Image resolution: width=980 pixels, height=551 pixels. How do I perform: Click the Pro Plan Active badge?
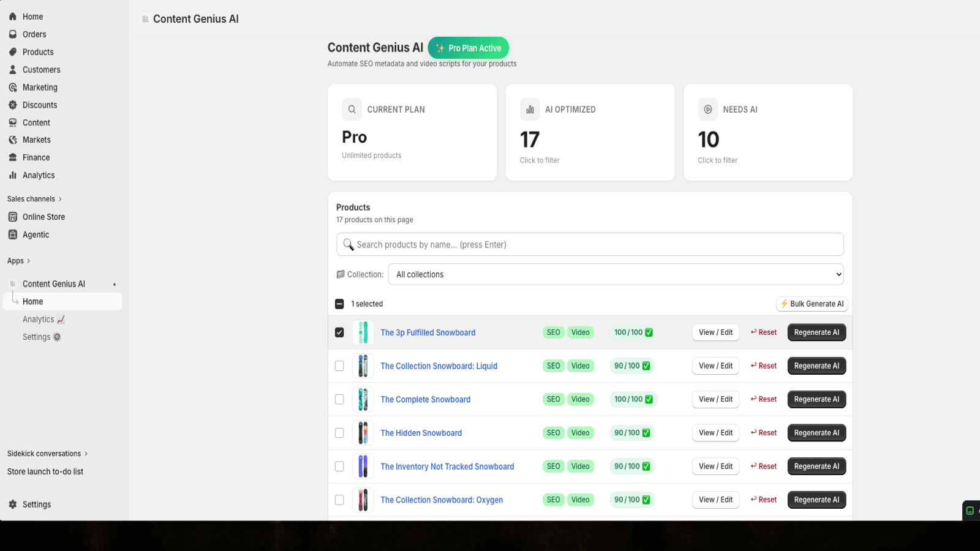pyautogui.click(x=468, y=48)
